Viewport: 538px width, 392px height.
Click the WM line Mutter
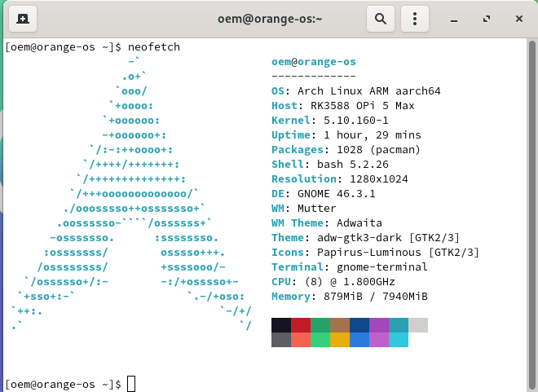(x=304, y=209)
